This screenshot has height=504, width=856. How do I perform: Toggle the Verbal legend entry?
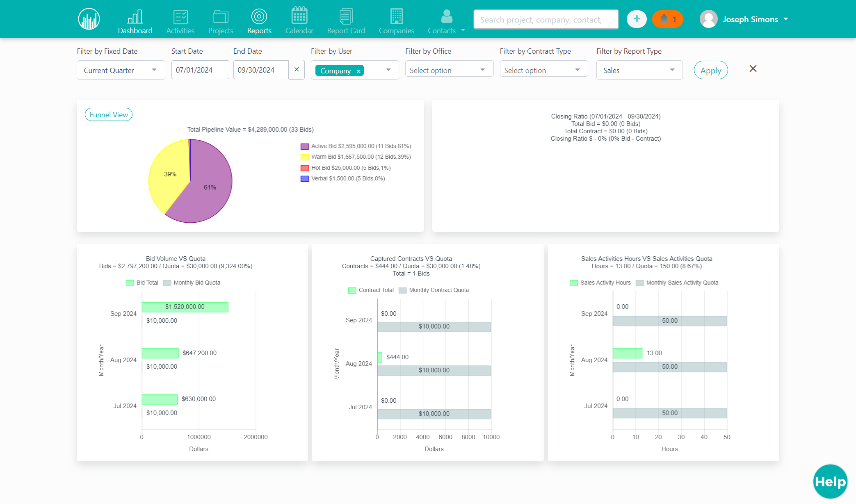pos(342,178)
